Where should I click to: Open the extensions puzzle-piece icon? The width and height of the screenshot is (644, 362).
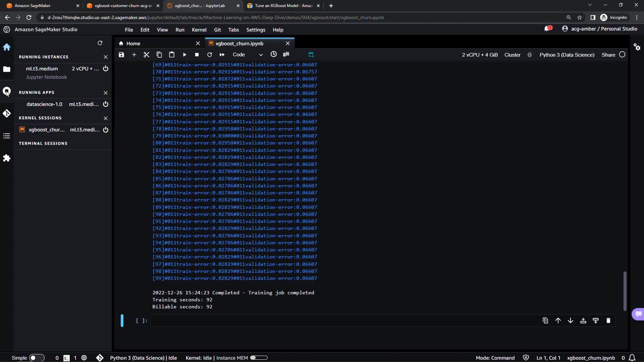pos(7,158)
